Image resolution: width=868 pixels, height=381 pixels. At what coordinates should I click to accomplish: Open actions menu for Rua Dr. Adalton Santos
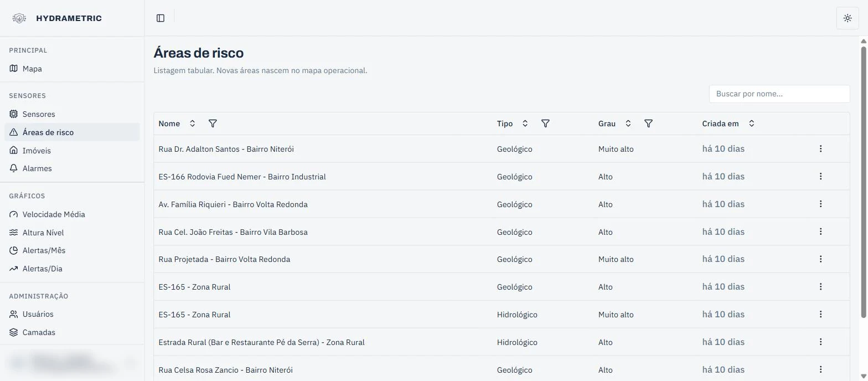pyautogui.click(x=820, y=149)
